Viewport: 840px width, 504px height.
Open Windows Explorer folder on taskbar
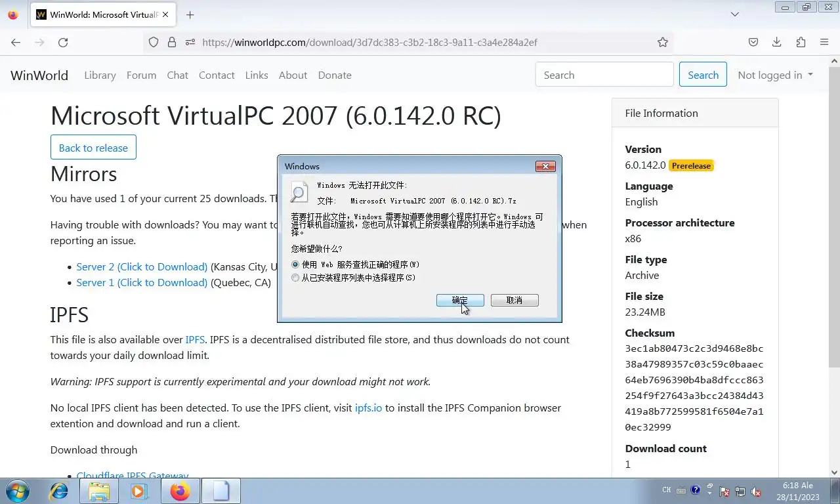[x=99, y=491]
